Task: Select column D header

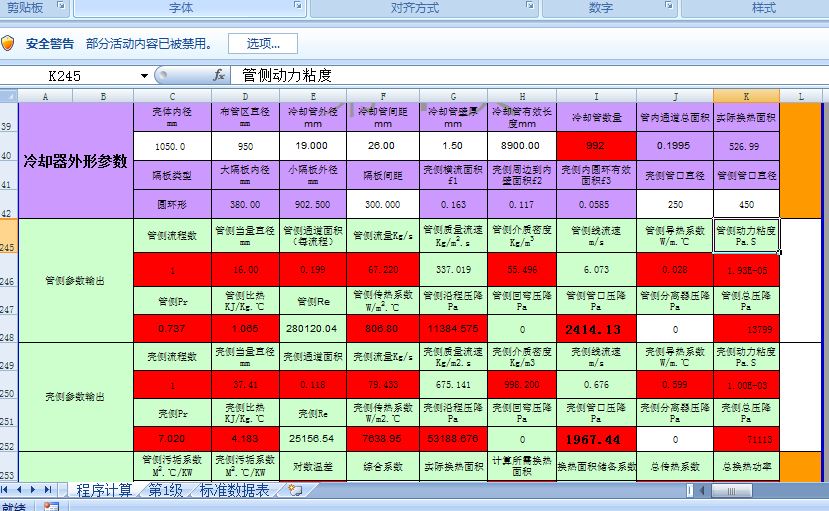Action: coord(245,96)
